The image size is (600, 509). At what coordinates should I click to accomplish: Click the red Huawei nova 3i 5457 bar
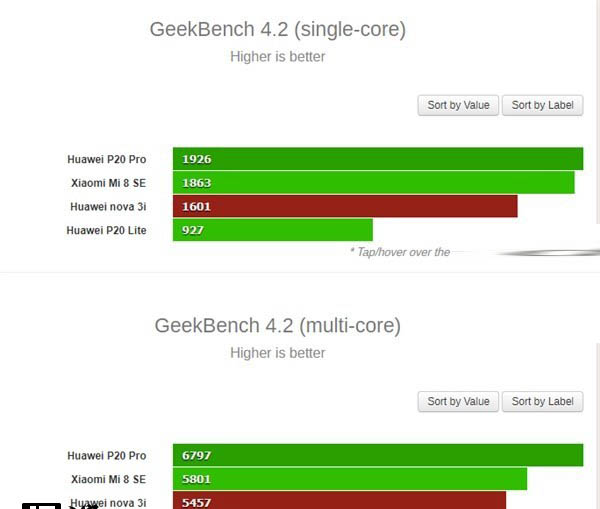(340, 500)
